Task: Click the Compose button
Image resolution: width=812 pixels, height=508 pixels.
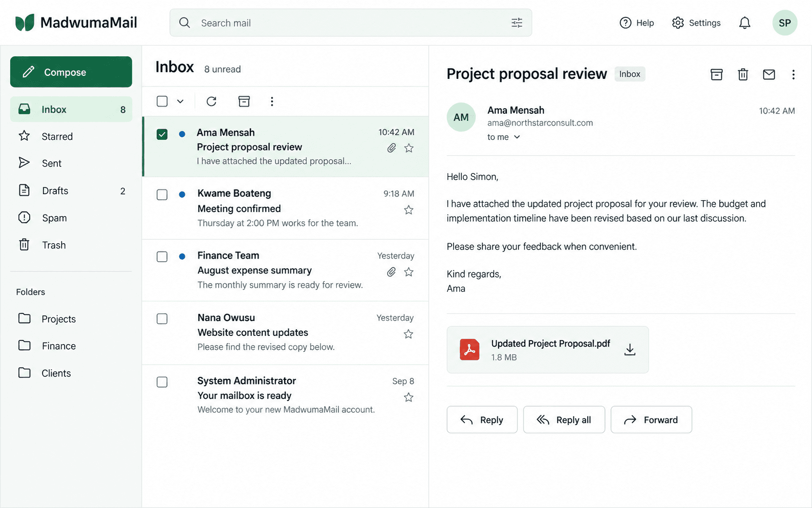Action: click(71, 72)
